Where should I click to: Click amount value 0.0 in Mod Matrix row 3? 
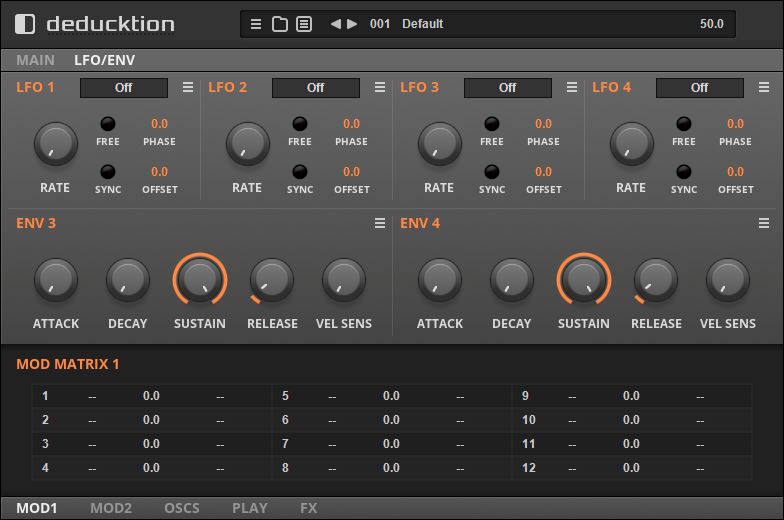coord(151,444)
